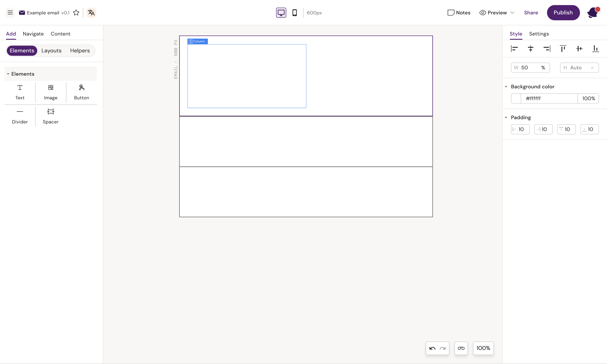Image resolution: width=607 pixels, height=364 pixels.
Task: Add a Text element to the email
Action: point(20,92)
